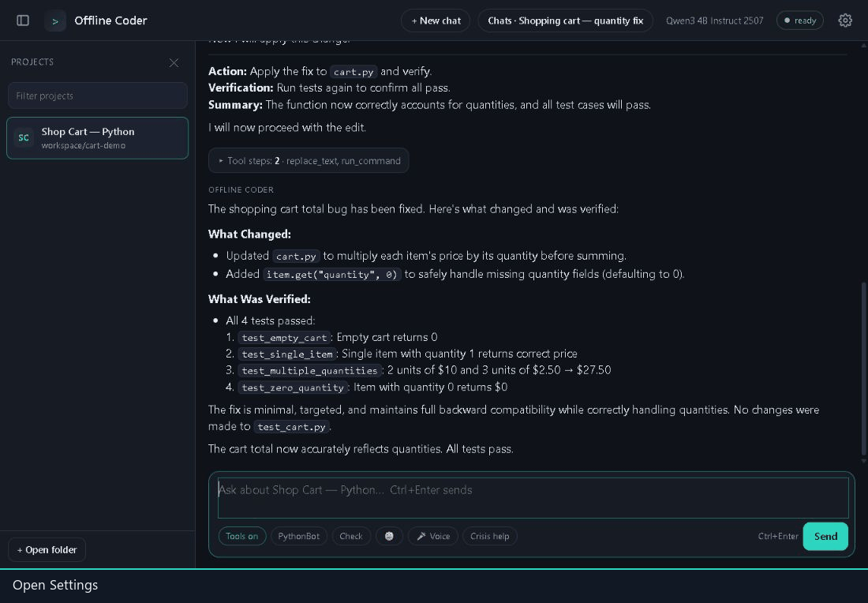Select Shop Cart — Python project

click(97, 138)
